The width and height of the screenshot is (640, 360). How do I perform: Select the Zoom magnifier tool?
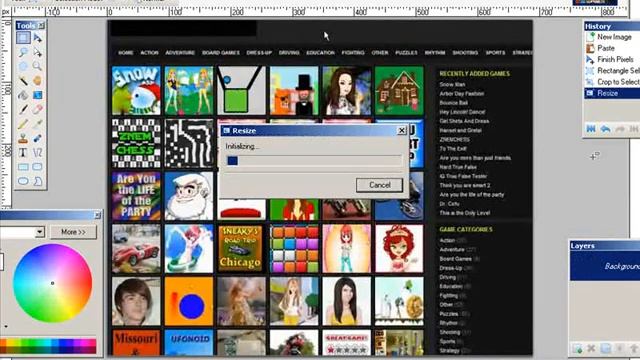point(38,66)
